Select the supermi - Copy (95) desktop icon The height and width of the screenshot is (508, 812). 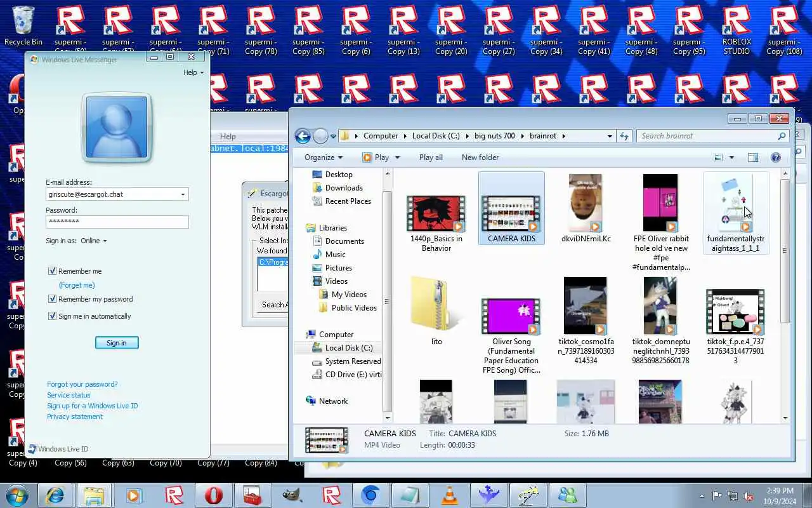[689, 30]
